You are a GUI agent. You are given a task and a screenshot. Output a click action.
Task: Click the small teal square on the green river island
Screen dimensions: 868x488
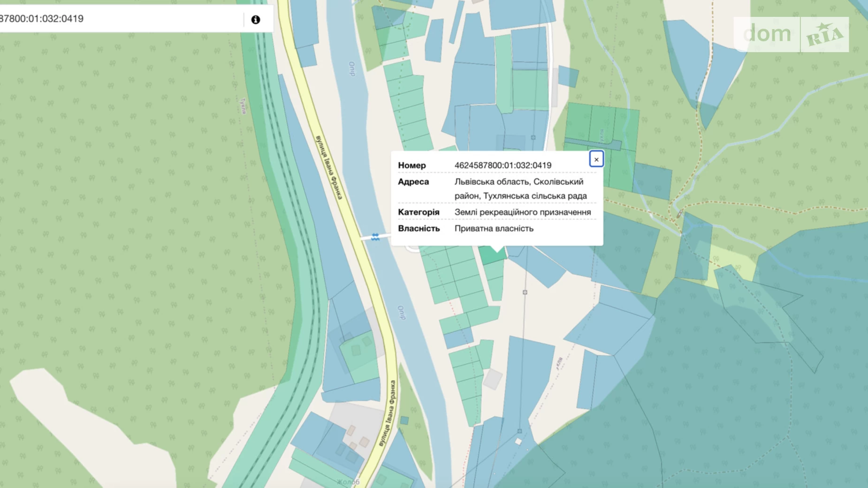pos(404,420)
